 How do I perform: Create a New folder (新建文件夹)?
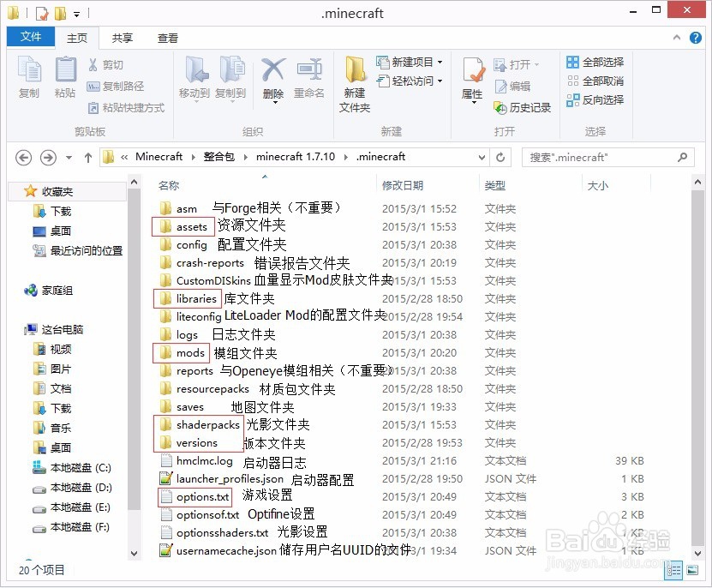355,84
